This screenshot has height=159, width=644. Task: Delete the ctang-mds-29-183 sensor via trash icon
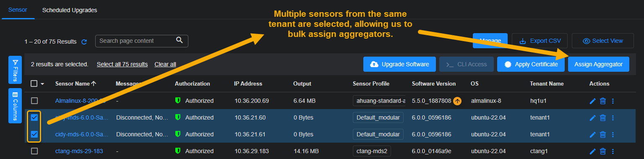coord(602,151)
